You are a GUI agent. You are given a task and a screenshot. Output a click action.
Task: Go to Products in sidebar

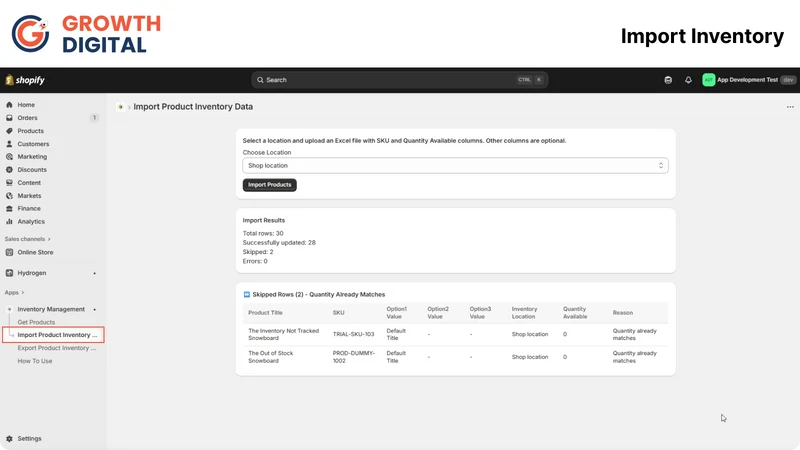tap(31, 131)
